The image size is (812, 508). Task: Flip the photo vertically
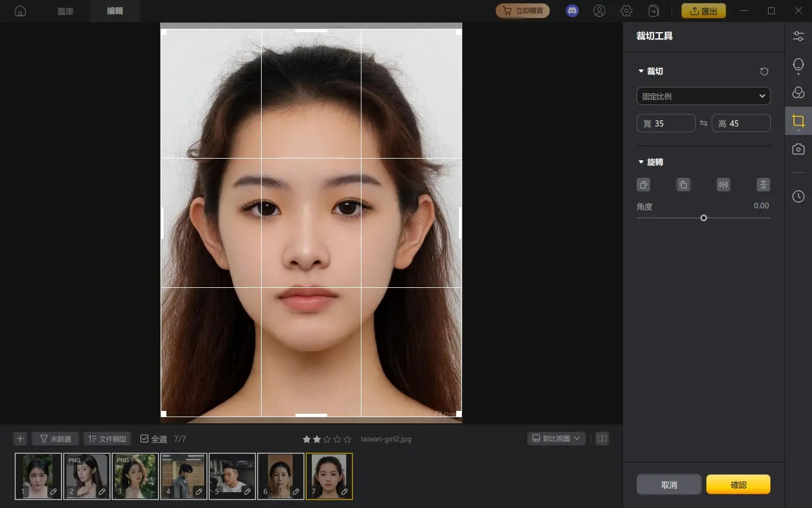(x=763, y=185)
